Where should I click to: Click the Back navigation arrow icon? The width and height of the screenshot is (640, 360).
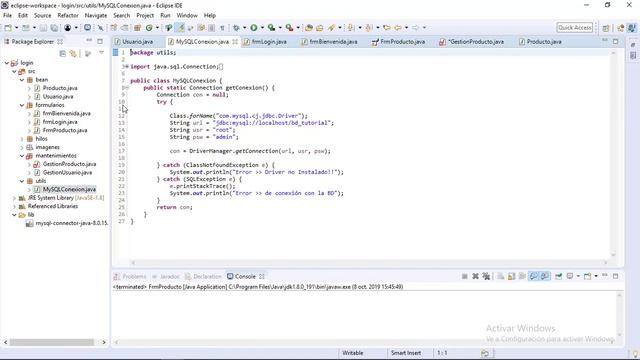pyautogui.click(x=398, y=28)
